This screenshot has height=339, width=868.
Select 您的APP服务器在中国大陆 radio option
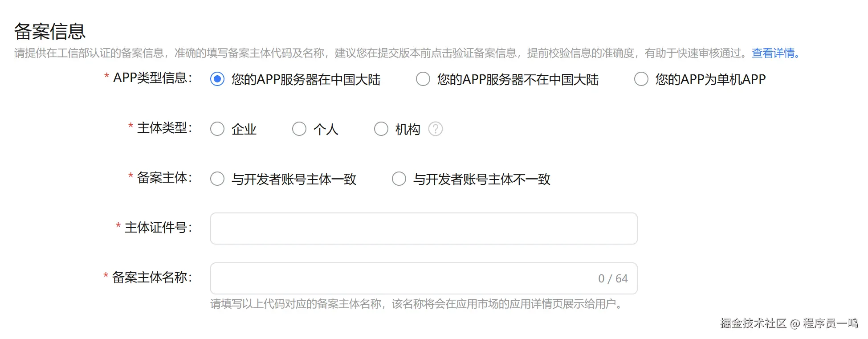coord(217,79)
